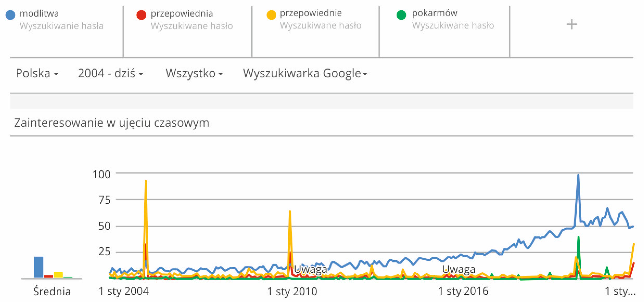Click the red dot beside przepowiednia
Image resolution: width=644 pixels, height=302 pixels.
click(x=141, y=15)
